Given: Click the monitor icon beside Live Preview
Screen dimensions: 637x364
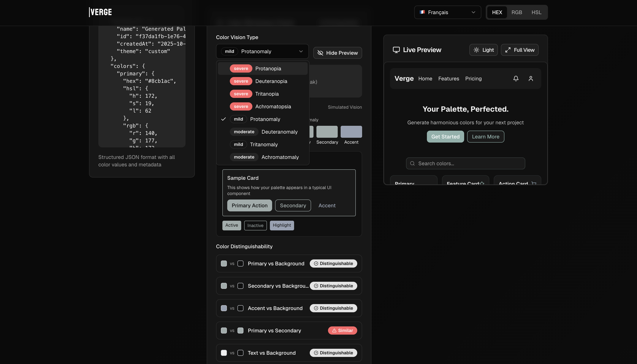Looking at the screenshot, I should click(396, 50).
